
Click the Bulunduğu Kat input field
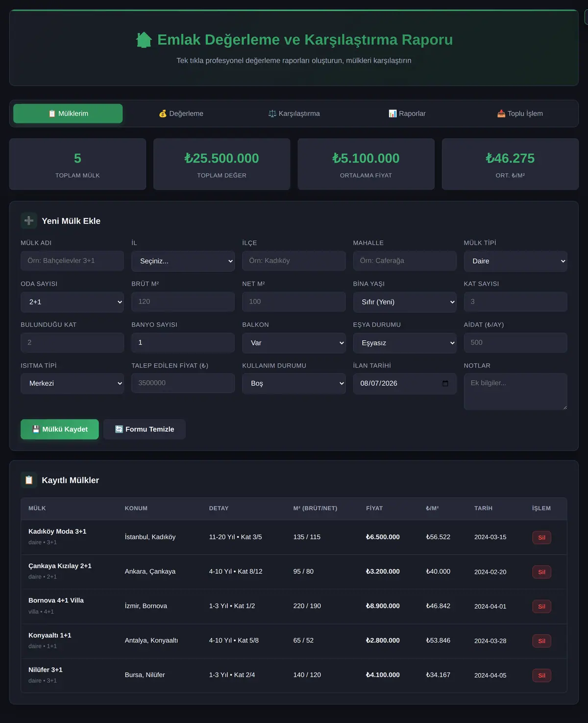73,343
